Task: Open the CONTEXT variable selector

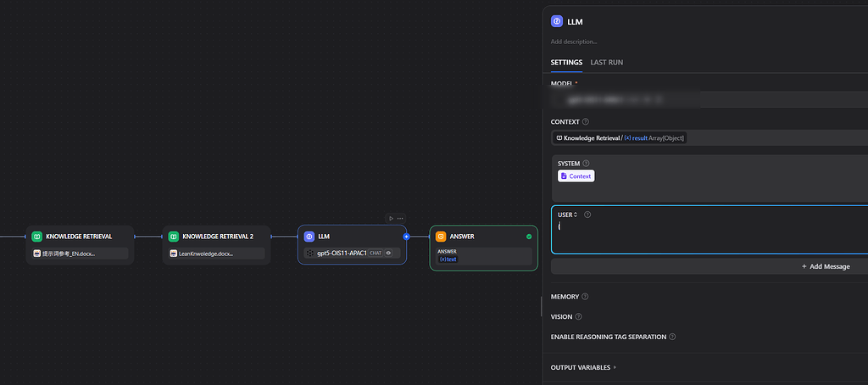Action: click(x=709, y=138)
